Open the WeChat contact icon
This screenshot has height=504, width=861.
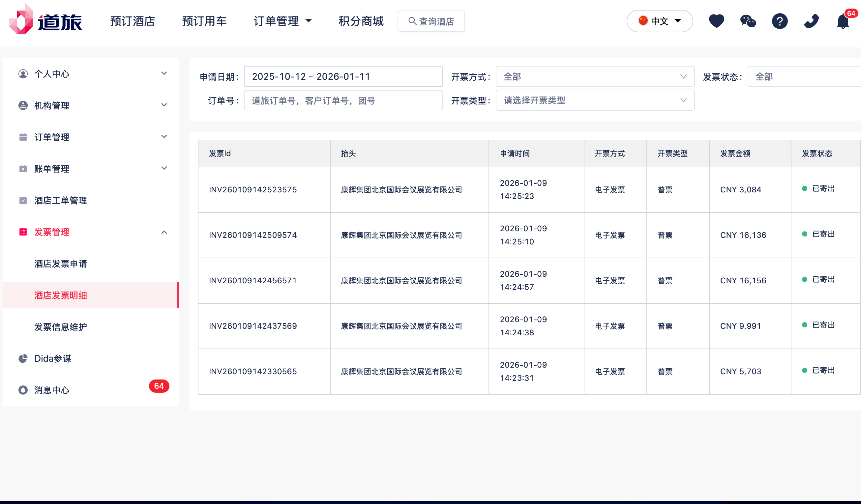(748, 21)
